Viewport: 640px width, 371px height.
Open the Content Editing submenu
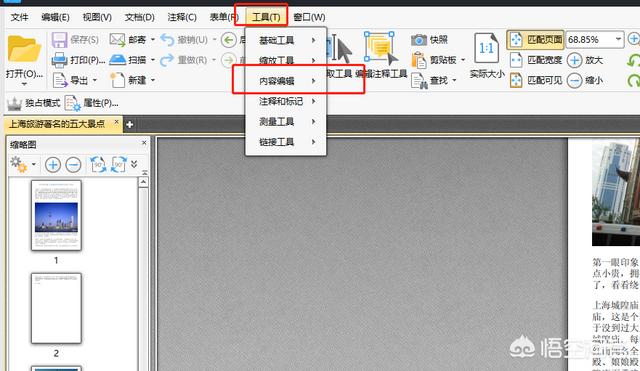(285, 81)
